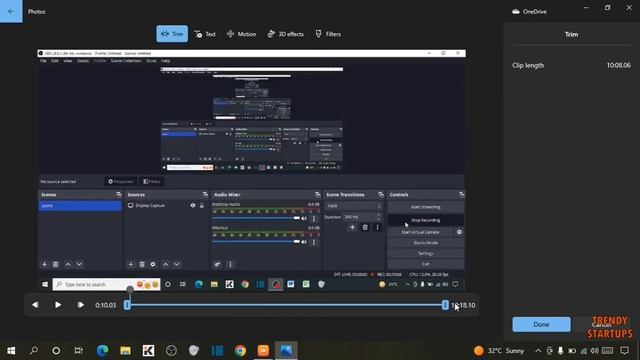The width and height of the screenshot is (640, 360).
Task: Click the 10:08.06 clip length value
Action: coord(618,65)
